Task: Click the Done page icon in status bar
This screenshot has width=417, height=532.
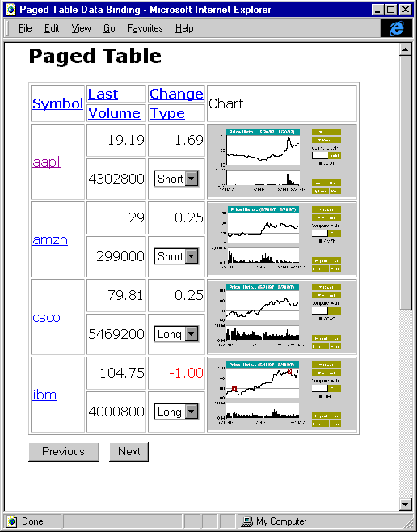Action: (12, 521)
